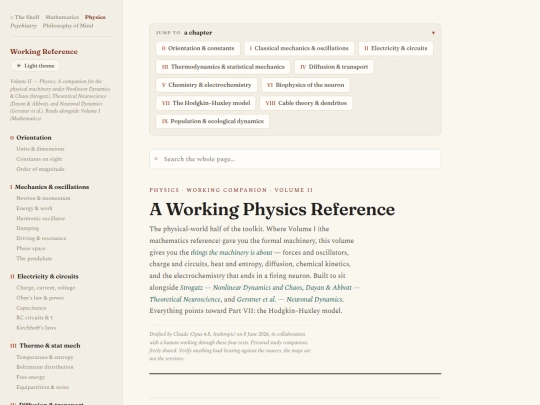540x405 pixels.
Task: Open Electricity & circuits sidebar section
Action: [44, 277]
